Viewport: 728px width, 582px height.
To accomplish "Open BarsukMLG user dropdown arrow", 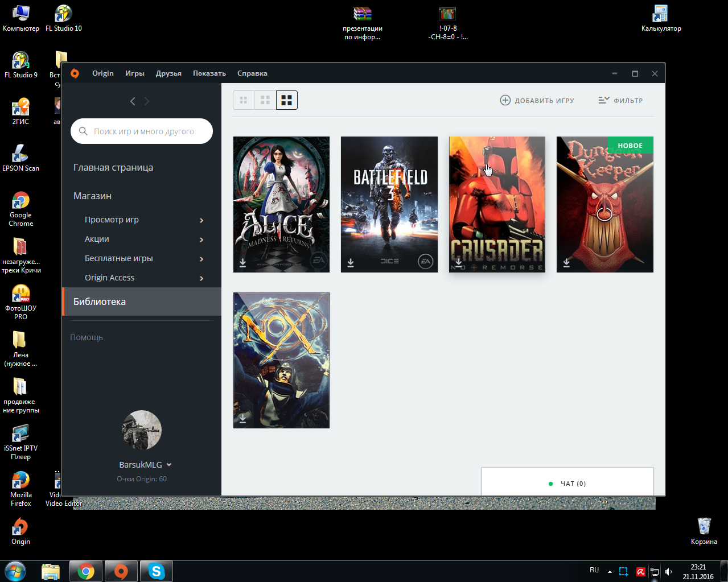I will point(169,465).
